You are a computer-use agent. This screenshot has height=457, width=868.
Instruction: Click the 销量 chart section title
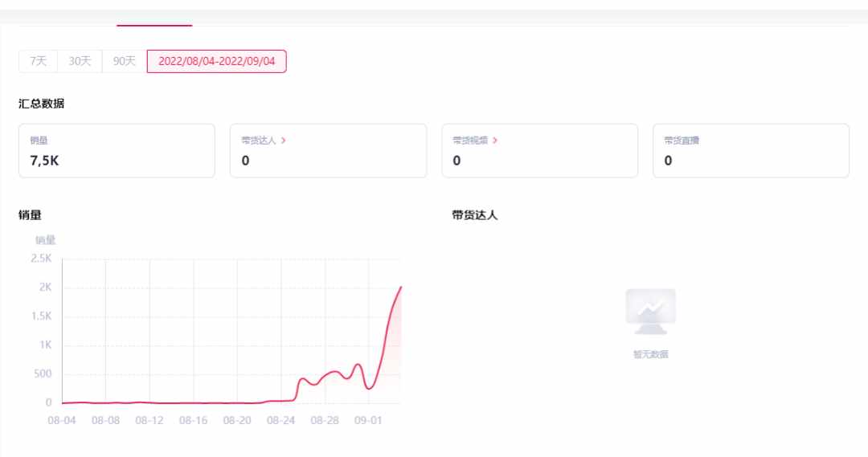pos(30,215)
